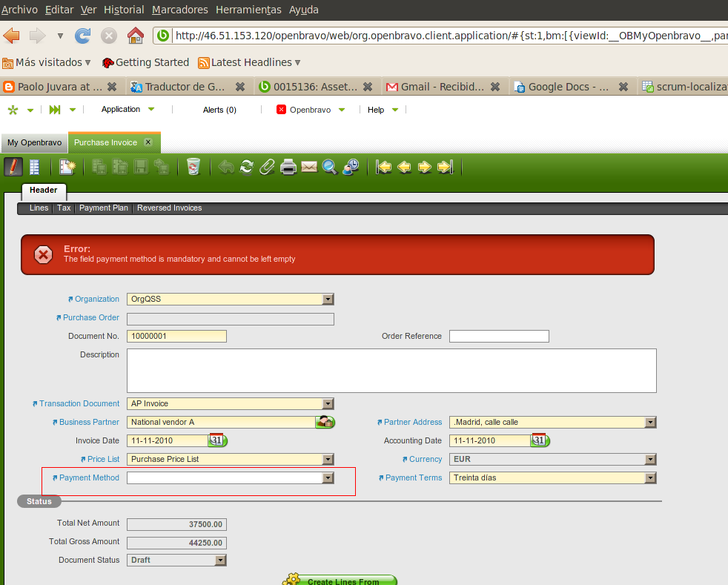Click the magnifying glass Search icon
The height and width of the screenshot is (585, 728).
pyautogui.click(x=330, y=167)
